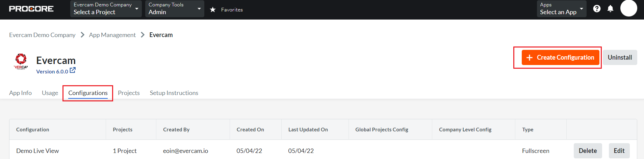The height and width of the screenshot is (159, 644).
Task: Open the Usage tab
Action: [x=50, y=93]
